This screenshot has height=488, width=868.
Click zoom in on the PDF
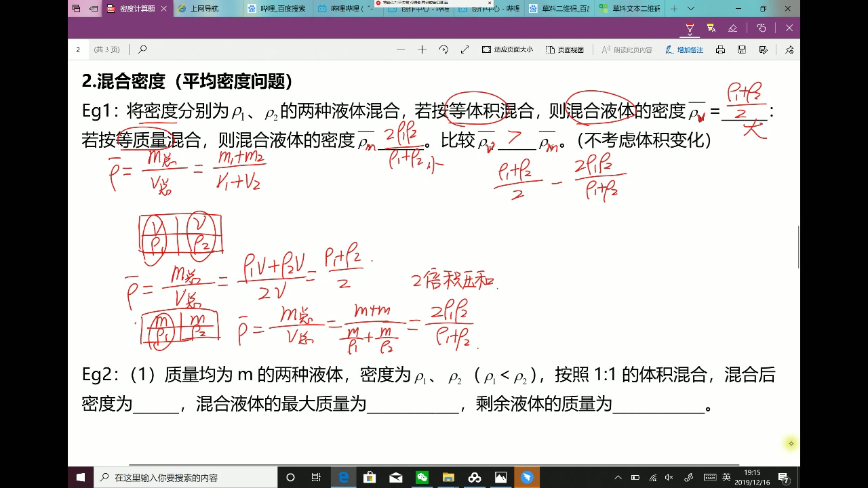coord(422,49)
